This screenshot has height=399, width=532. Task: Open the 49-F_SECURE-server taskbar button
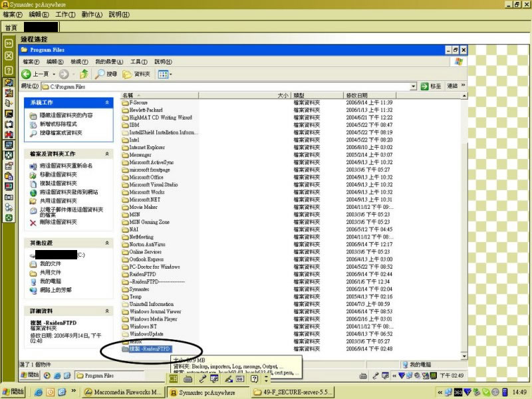[x=293, y=392]
